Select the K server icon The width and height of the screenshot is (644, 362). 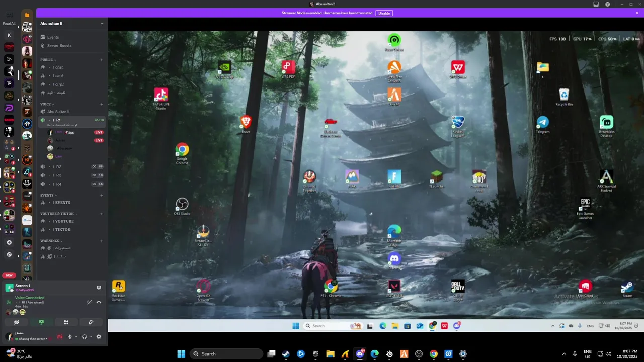pyautogui.click(x=9, y=35)
